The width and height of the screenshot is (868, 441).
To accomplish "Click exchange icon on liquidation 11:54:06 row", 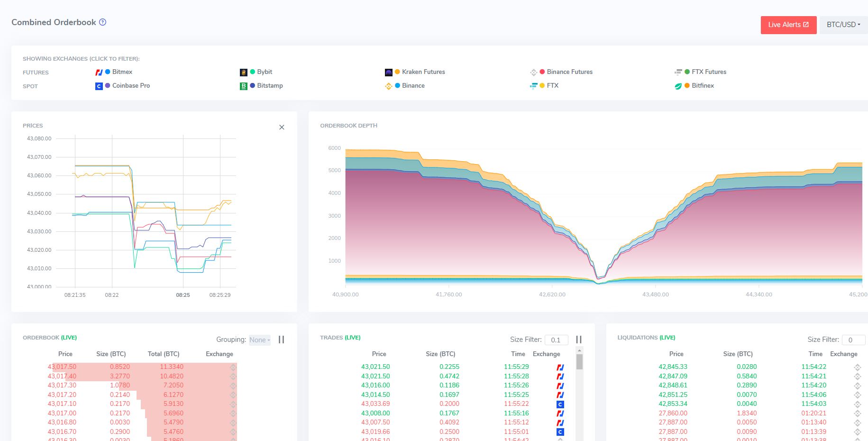I will [857, 395].
